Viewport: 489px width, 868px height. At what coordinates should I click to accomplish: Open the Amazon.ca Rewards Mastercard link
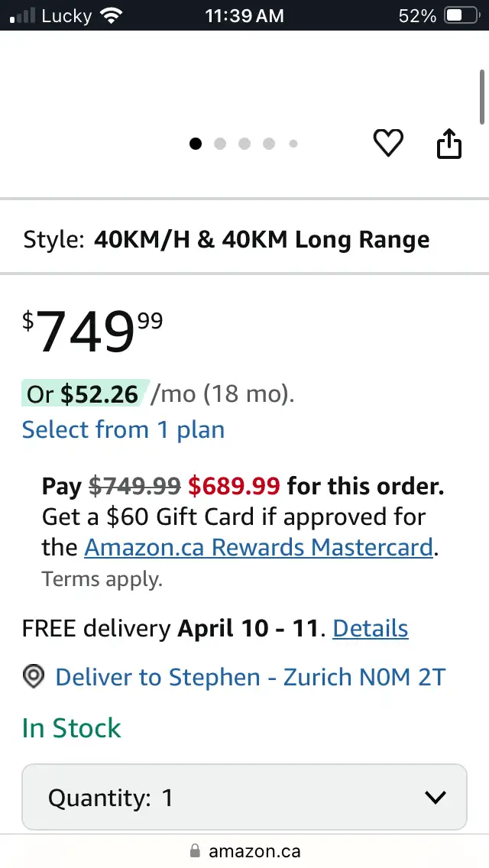258,547
